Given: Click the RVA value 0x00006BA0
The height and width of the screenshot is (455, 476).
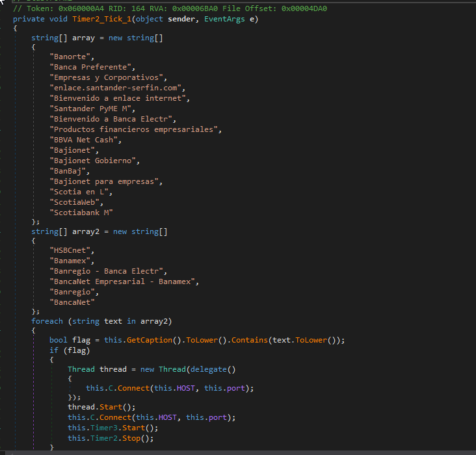Looking at the screenshot, I should [195, 8].
